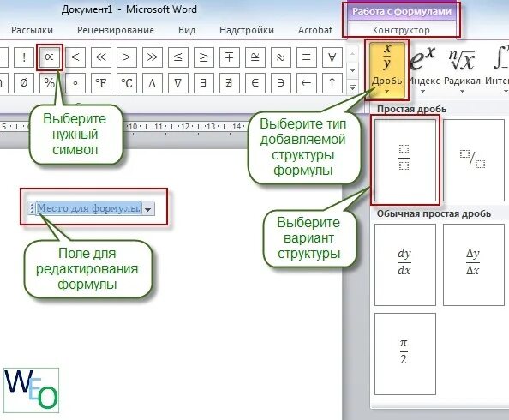The width and height of the screenshot is (509, 420).
Task: Open the equation placeholder options arrow
Action: click(x=148, y=209)
